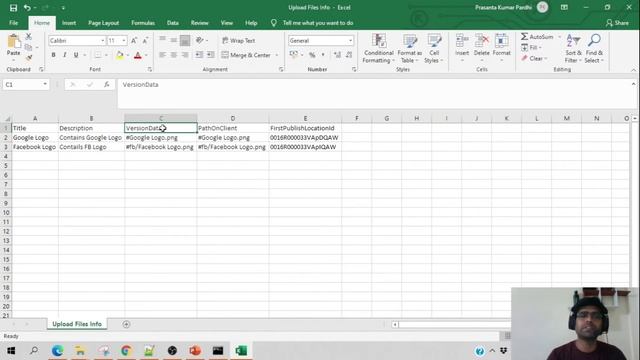The width and height of the screenshot is (640, 360).
Task: Click the Share button
Action: [617, 23]
